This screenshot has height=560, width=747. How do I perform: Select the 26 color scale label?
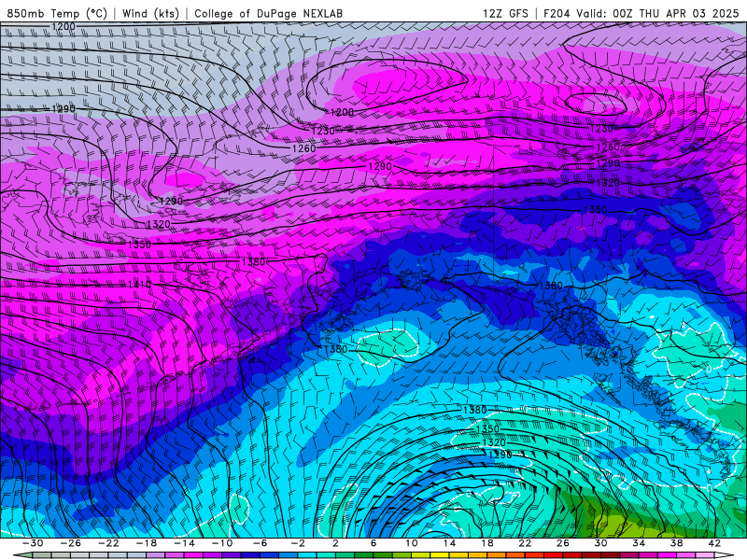[x=563, y=543]
